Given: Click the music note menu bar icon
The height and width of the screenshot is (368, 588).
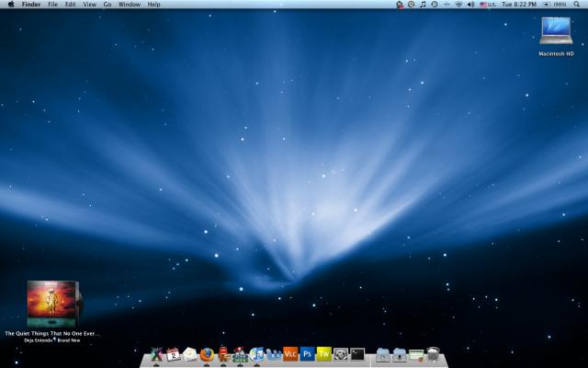Looking at the screenshot, I should click(423, 5).
